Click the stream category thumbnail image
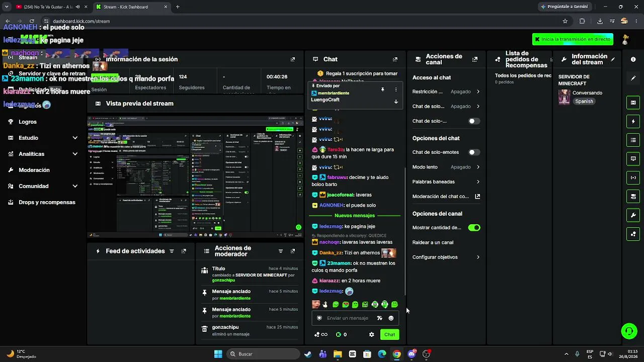 click(x=565, y=97)
